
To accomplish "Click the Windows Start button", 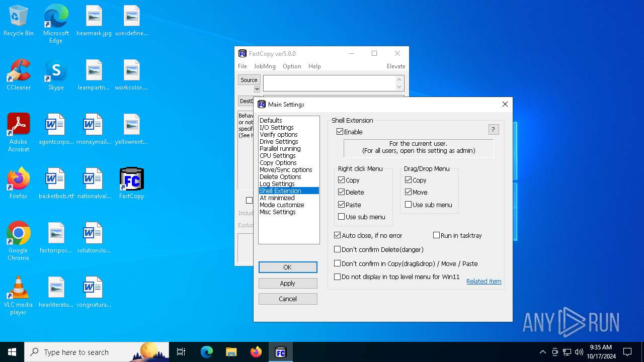I will tap(12, 352).
